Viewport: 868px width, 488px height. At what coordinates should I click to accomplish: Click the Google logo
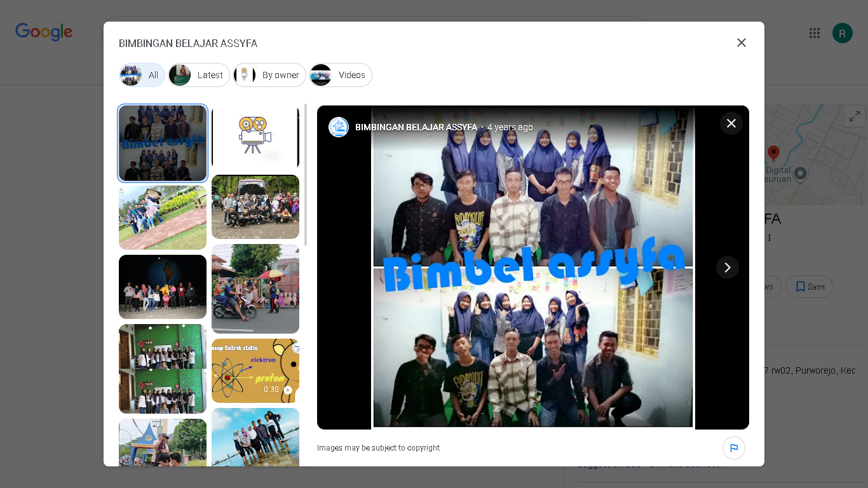[x=44, y=32]
